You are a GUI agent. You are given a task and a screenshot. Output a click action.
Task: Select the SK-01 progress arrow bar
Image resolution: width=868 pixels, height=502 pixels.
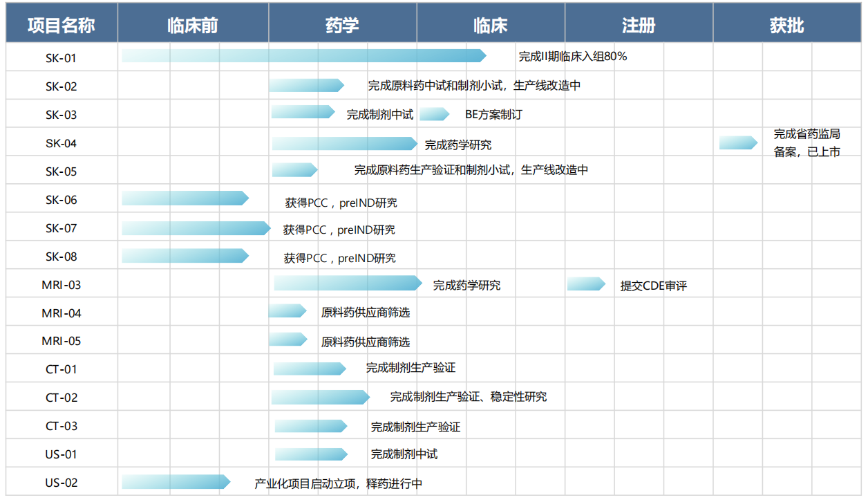coord(304,57)
